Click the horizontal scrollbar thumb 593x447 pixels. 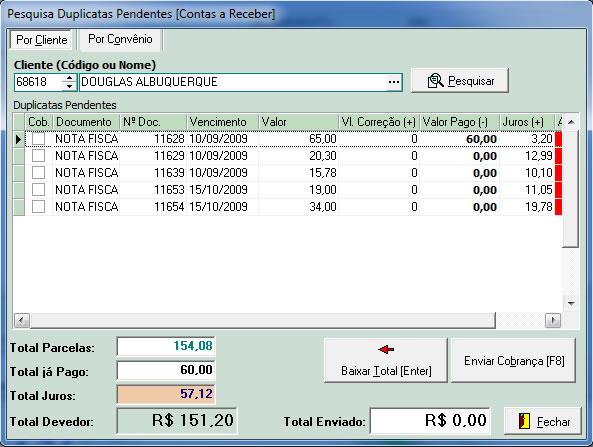pos(262,321)
